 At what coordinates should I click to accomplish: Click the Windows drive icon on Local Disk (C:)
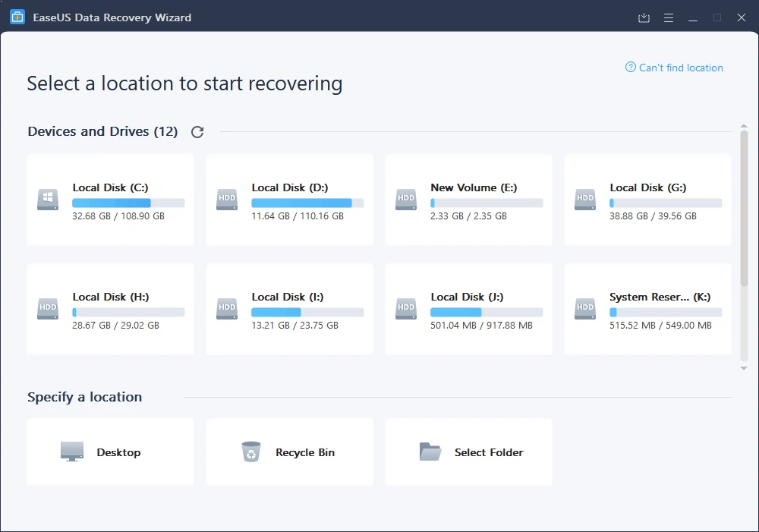[x=47, y=200]
